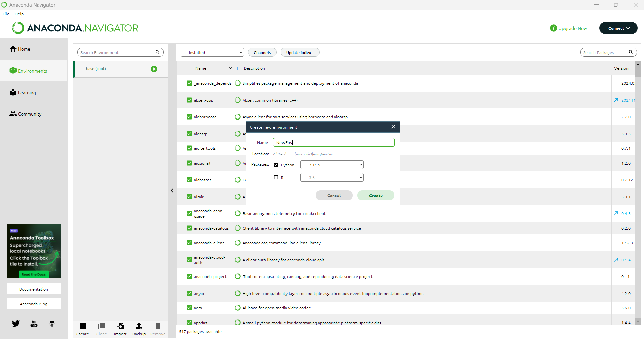Click the environment Name input field

(x=333, y=142)
